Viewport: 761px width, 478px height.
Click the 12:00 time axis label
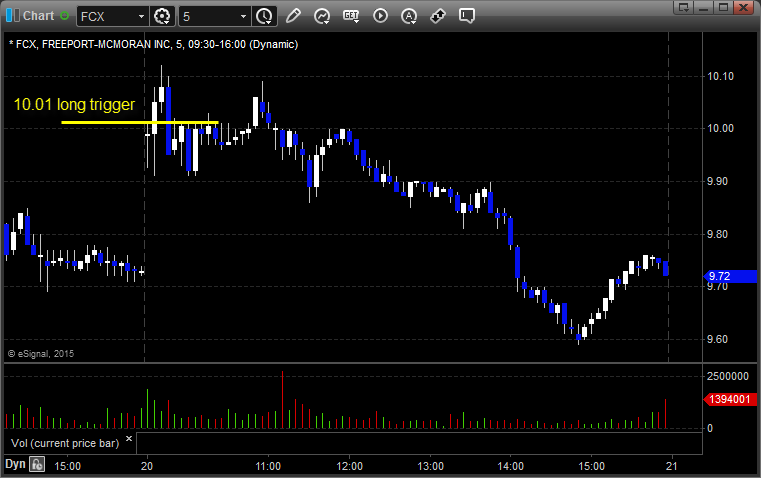349,466
